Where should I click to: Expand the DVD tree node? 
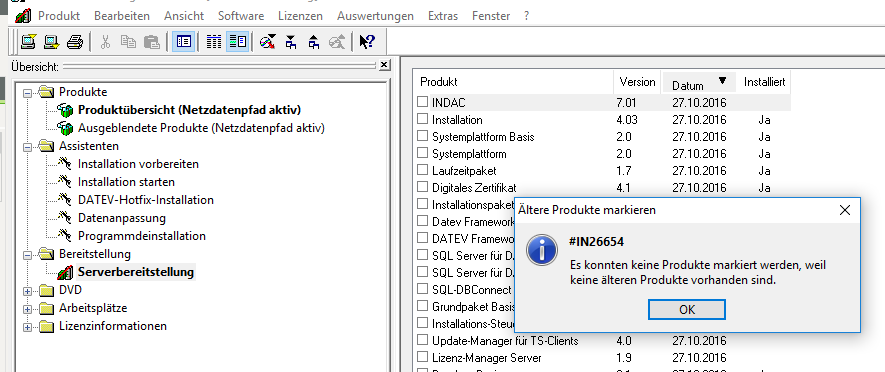(28, 291)
